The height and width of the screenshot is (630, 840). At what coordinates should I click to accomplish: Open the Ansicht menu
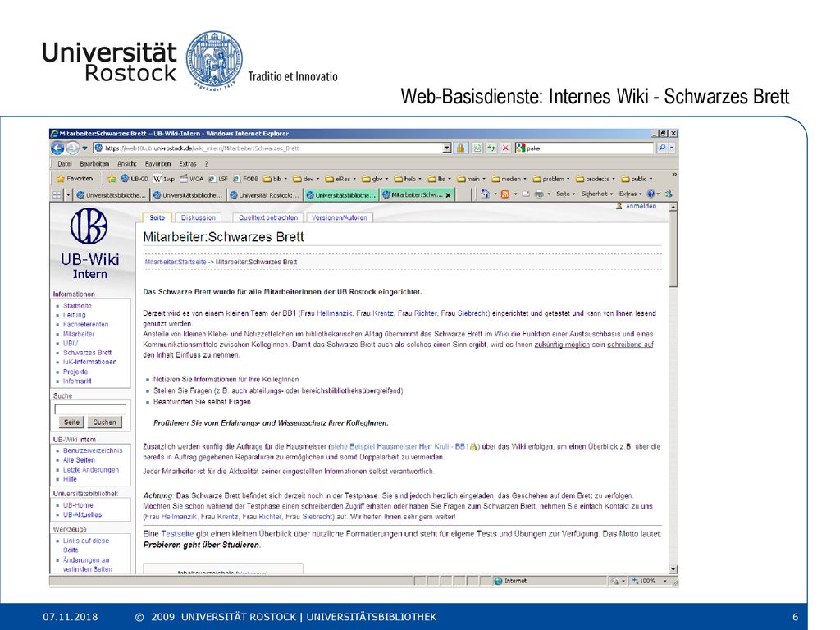(x=127, y=164)
